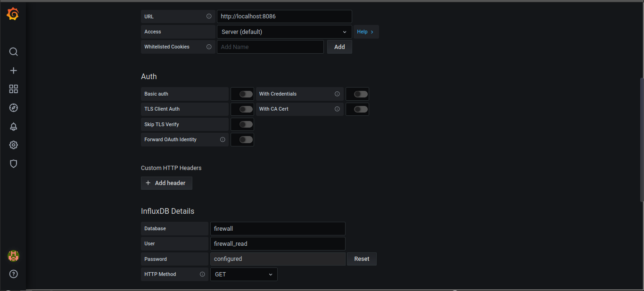Click the Add button for Whitelisted Cookies

(x=339, y=47)
